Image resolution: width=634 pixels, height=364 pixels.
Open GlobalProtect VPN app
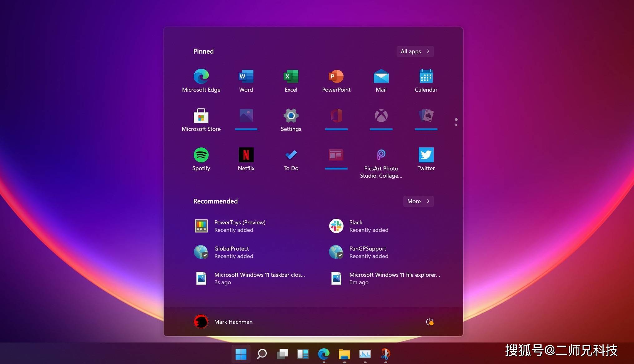point(232,252)
